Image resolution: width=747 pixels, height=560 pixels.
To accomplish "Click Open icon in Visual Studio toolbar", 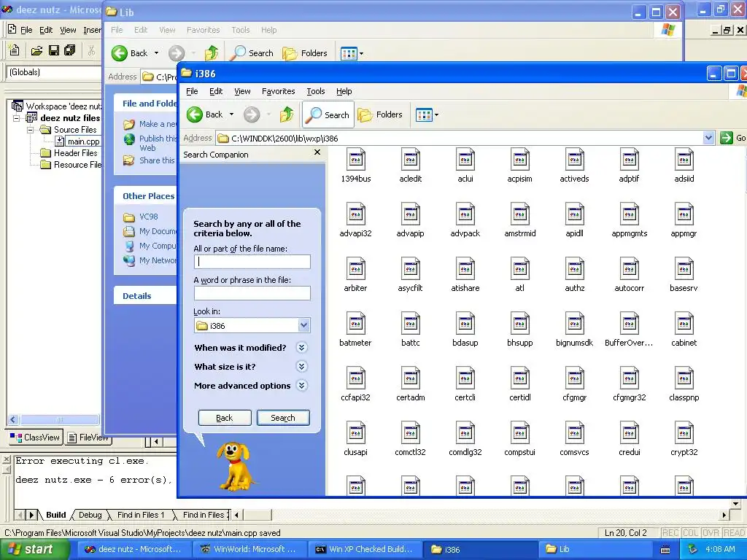I will click(x=36, y=50).
